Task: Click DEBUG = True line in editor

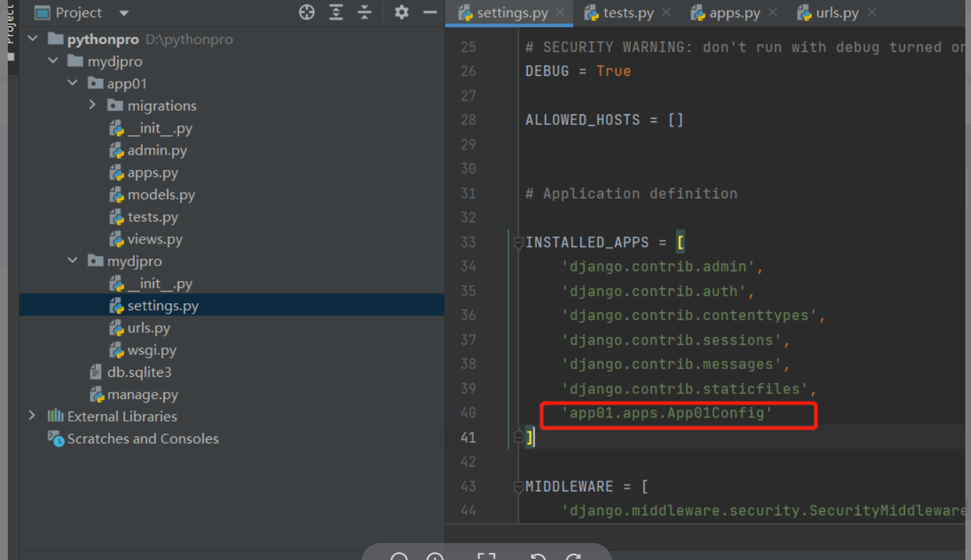Action: [x=578, y=71]
